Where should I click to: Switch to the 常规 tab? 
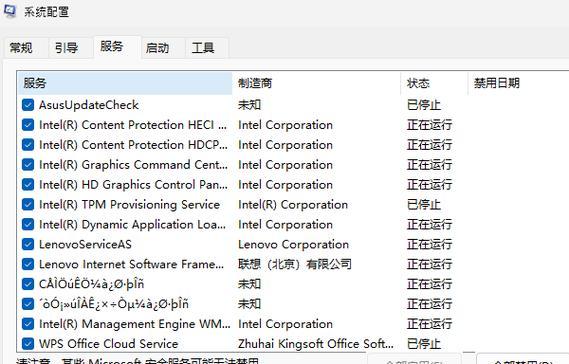coord(21,48)
